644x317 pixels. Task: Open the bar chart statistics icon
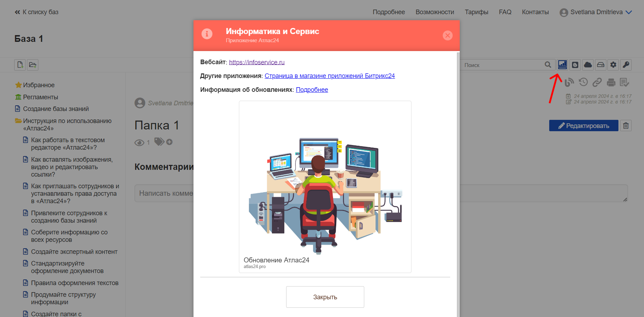pyautogui.click(x=562, y=65)
